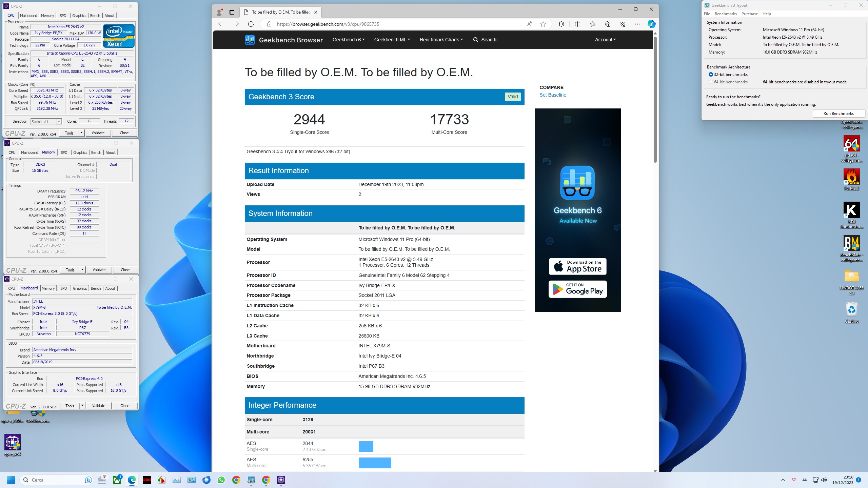Expand the Account dropdown

(x=605, y=40)
